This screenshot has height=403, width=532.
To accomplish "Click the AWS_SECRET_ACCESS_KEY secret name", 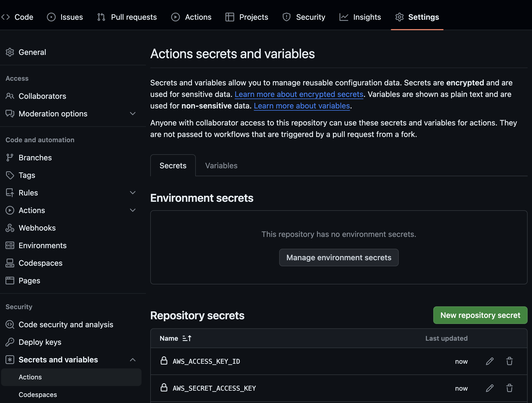I will tap(214, 388).
